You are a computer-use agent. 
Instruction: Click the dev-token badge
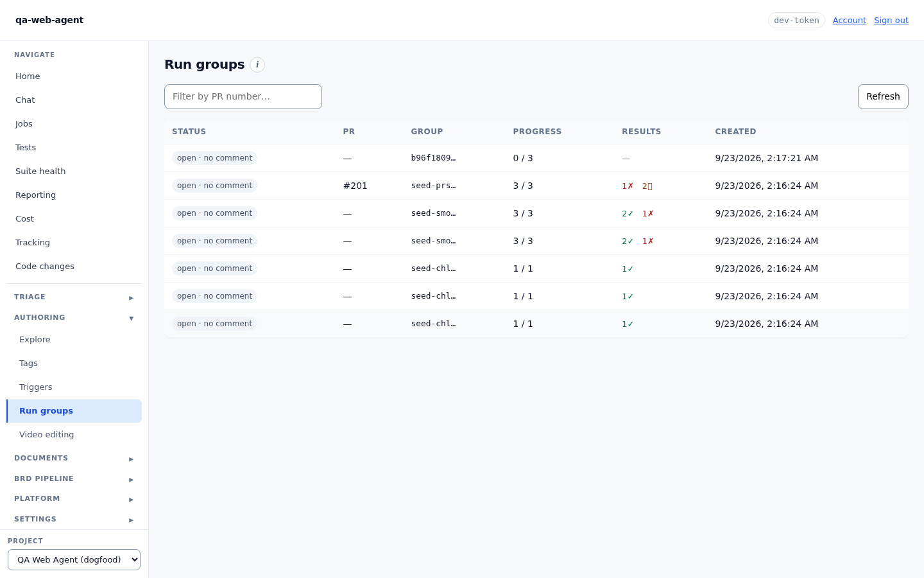coord(796,21)
